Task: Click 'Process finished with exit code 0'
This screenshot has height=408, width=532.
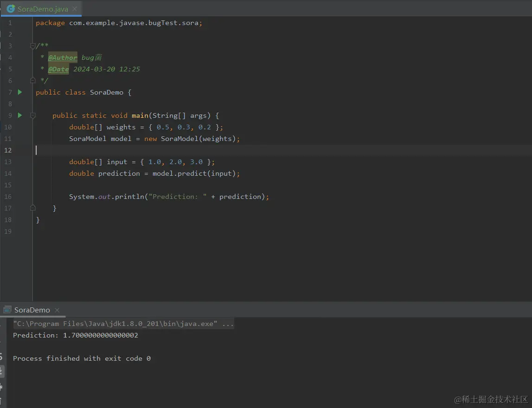Action: [x=82, y=358]
